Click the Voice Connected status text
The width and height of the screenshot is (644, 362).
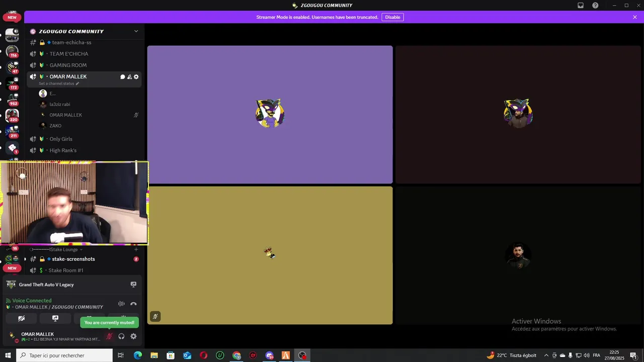pos(32,301)
